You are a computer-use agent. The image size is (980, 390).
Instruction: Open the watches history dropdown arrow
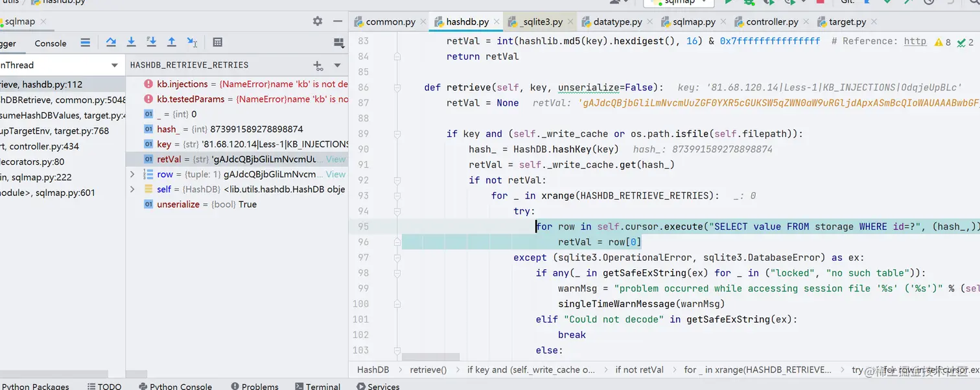click(337, 66)
